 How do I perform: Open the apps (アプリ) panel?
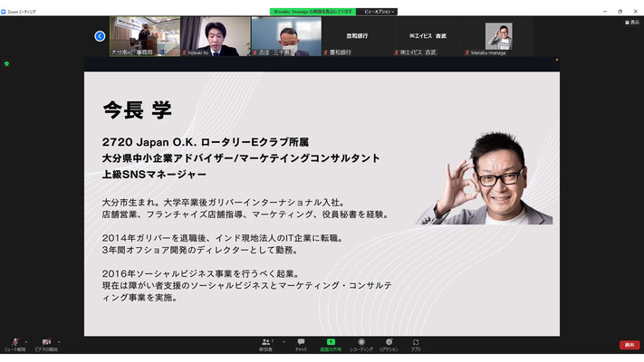(416, 345)
